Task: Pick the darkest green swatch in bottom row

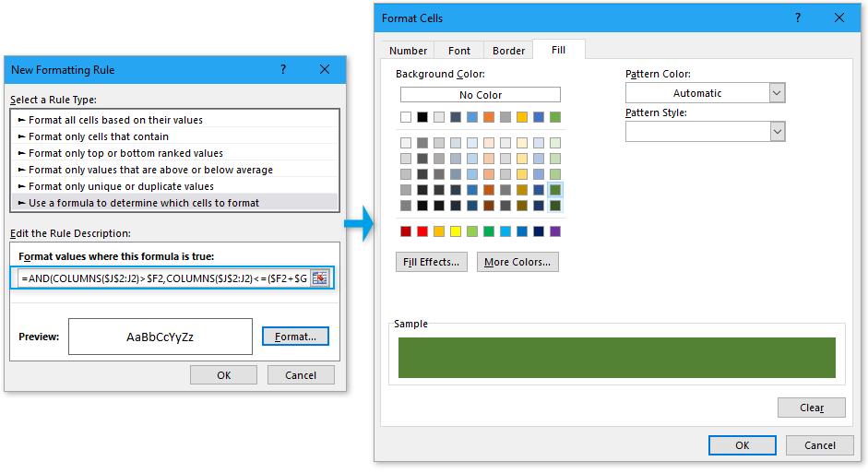Action: (555, 206)
